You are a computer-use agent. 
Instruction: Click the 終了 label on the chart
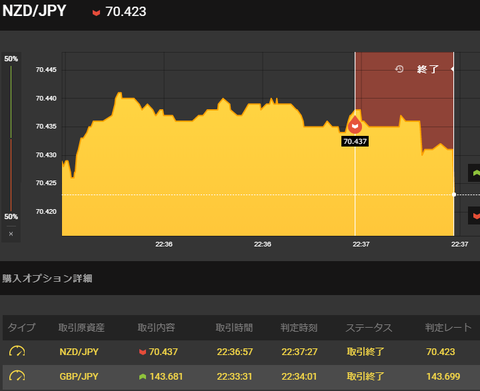pyautogui.click(x=427, y=69)
